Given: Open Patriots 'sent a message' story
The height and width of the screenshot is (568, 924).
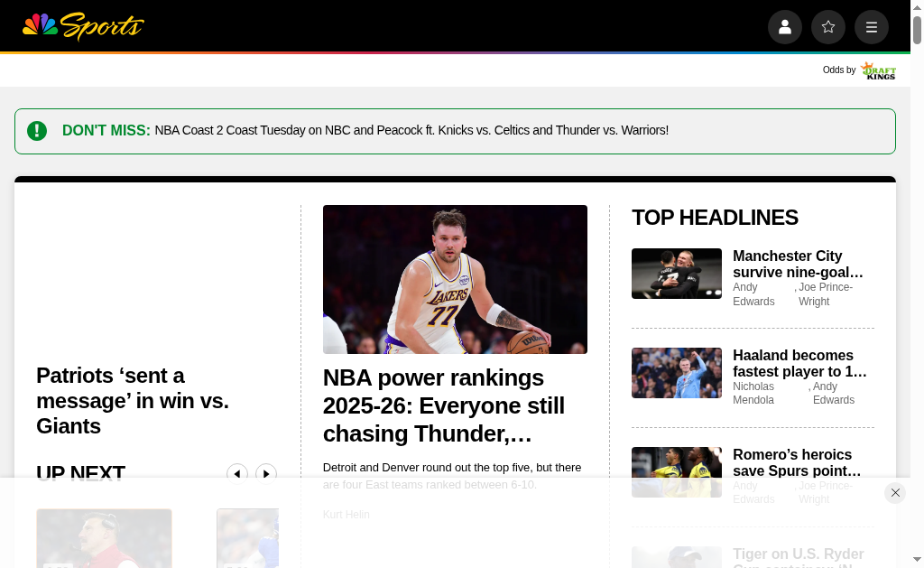Looking at the screenshot, I should pyautogui.click(x=133, y=400).
